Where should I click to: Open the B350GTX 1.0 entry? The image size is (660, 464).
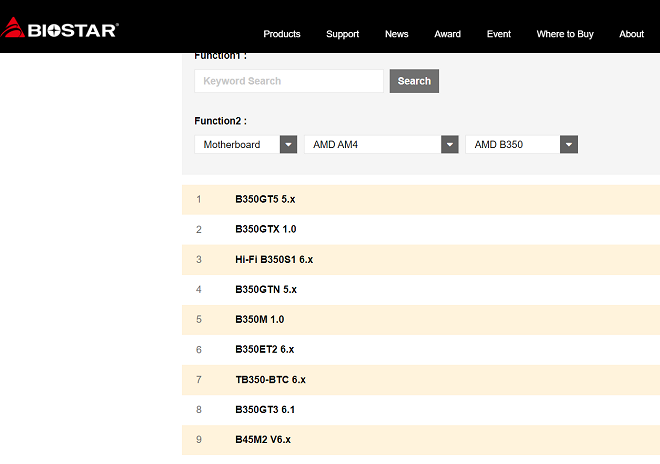pos(265,229)
